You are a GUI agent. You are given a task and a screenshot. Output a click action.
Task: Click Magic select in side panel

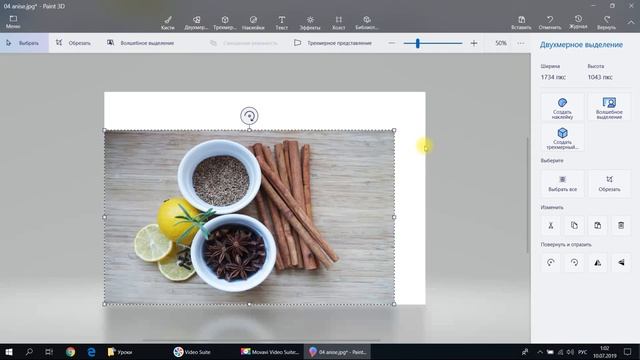pos(609,107)
